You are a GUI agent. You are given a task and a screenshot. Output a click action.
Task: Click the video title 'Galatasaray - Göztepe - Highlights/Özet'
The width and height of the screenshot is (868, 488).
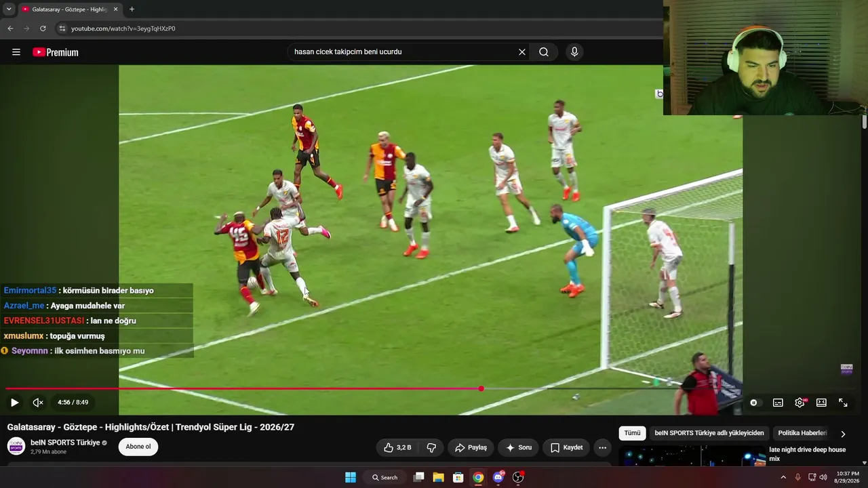[x=151, y=427]
